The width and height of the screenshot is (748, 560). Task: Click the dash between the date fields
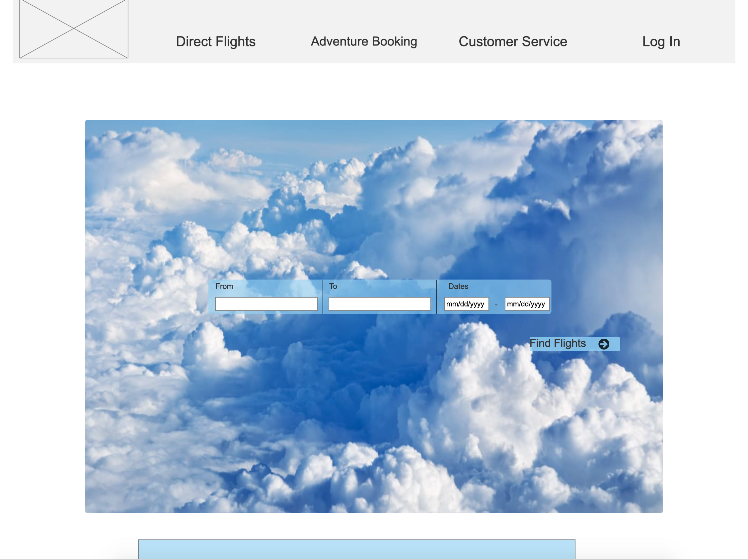[496, 305]
